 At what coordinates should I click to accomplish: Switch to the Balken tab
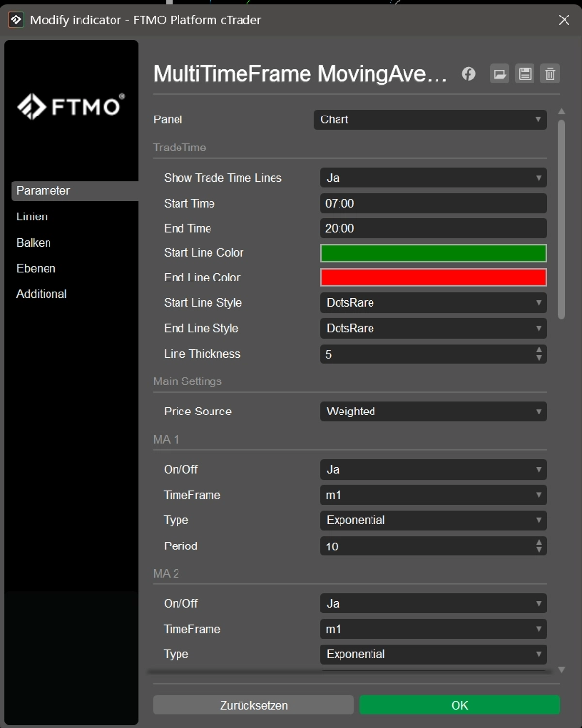point(34,243)
